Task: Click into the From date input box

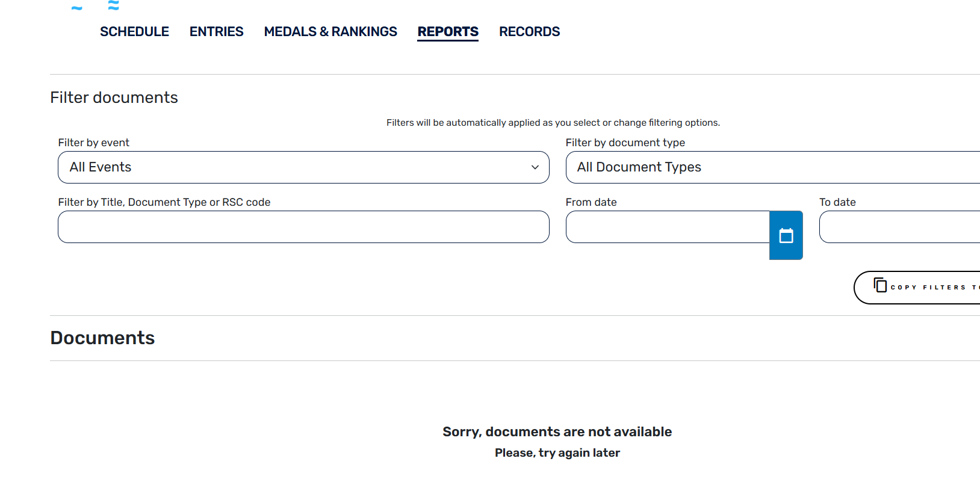Action: [x=667, y=227]
